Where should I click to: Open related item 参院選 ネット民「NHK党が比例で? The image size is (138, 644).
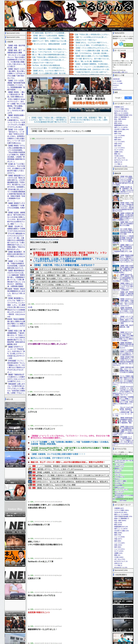click(69, 291)
